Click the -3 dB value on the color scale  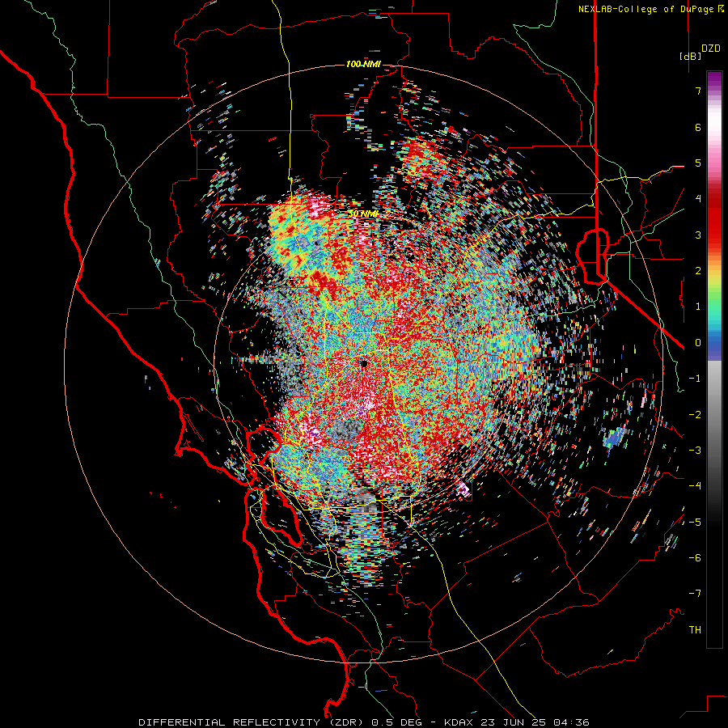pos(695,451)
